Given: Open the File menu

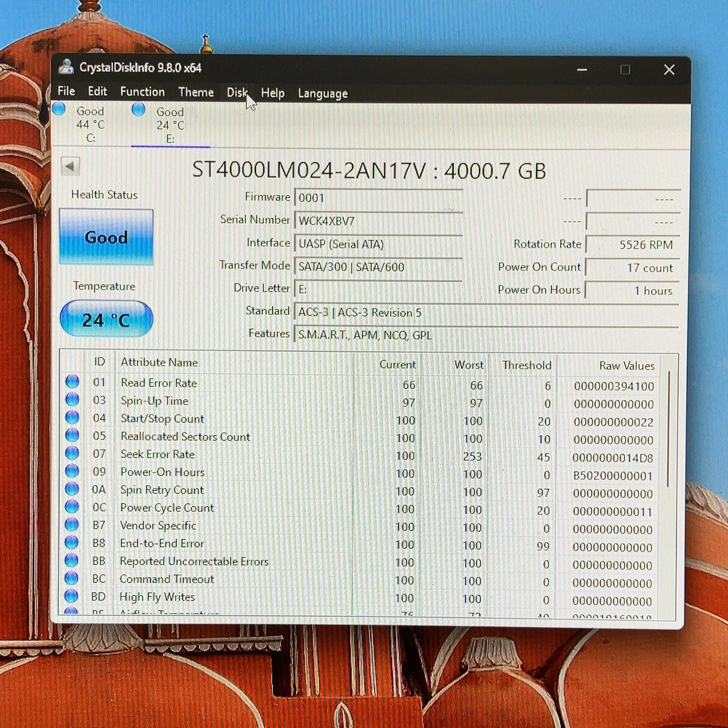Looking at the screenshot, I should pyautogui.click(x=66, y=91).
